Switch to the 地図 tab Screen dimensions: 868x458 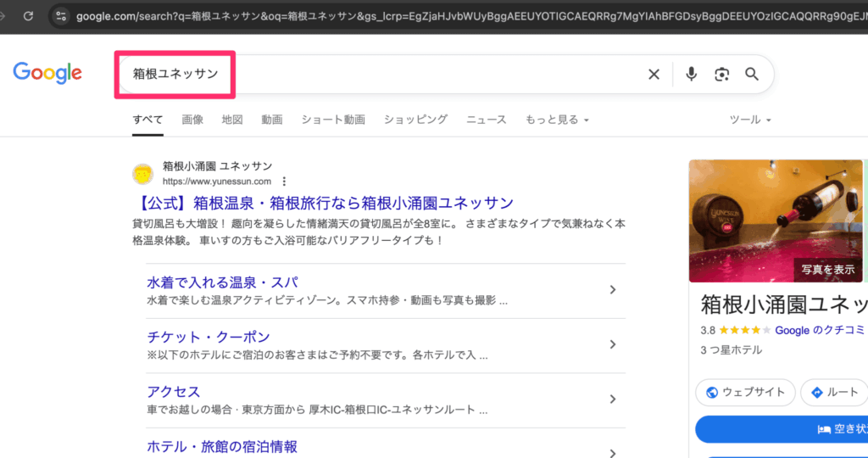click(232, 120)
